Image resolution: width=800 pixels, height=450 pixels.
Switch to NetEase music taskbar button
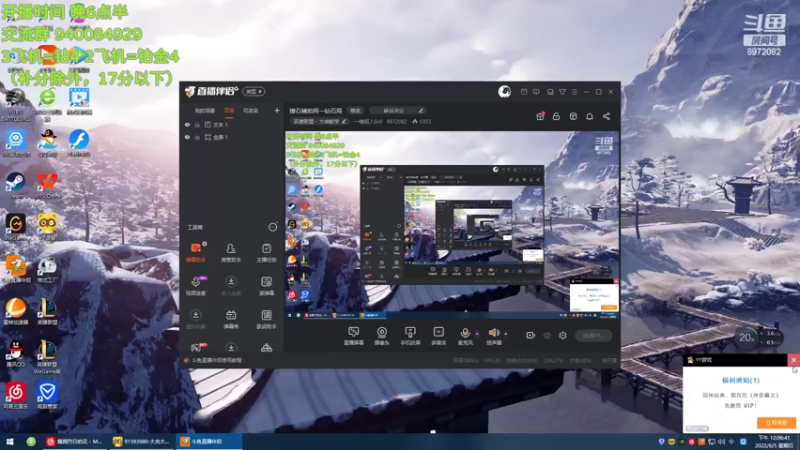[75, 442]
